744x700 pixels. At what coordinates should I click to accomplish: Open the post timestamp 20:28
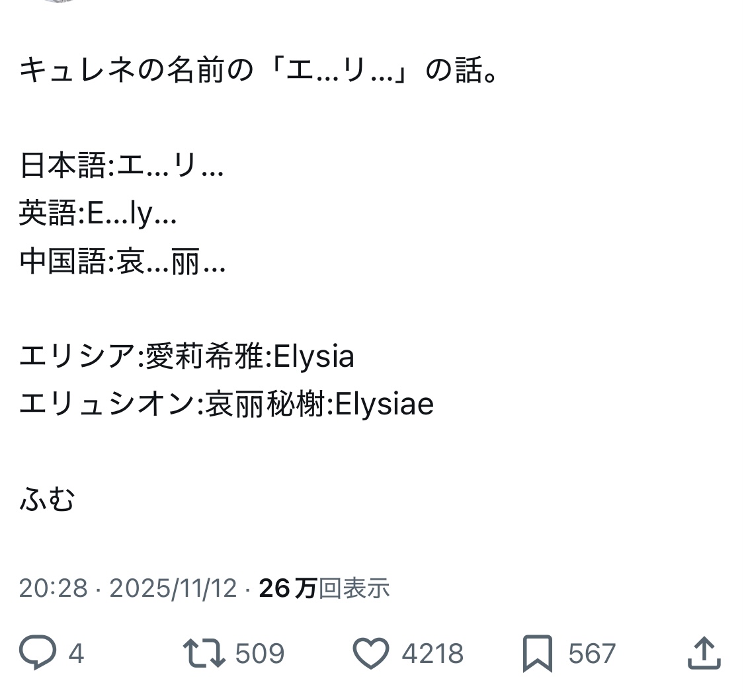tap(53, 588)
